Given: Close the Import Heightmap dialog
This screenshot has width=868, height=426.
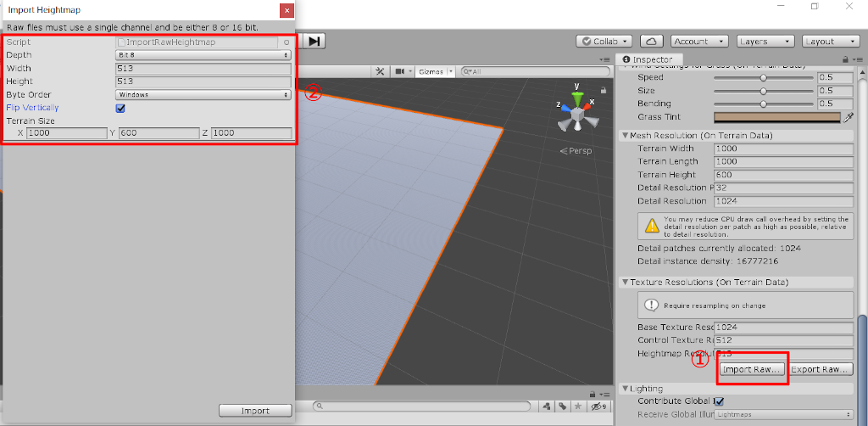Looking at the screenshot, I should pos(287,10).
